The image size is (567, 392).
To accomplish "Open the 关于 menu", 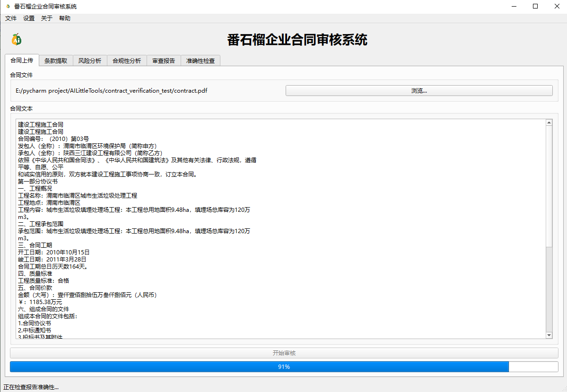I will [46, 18].
